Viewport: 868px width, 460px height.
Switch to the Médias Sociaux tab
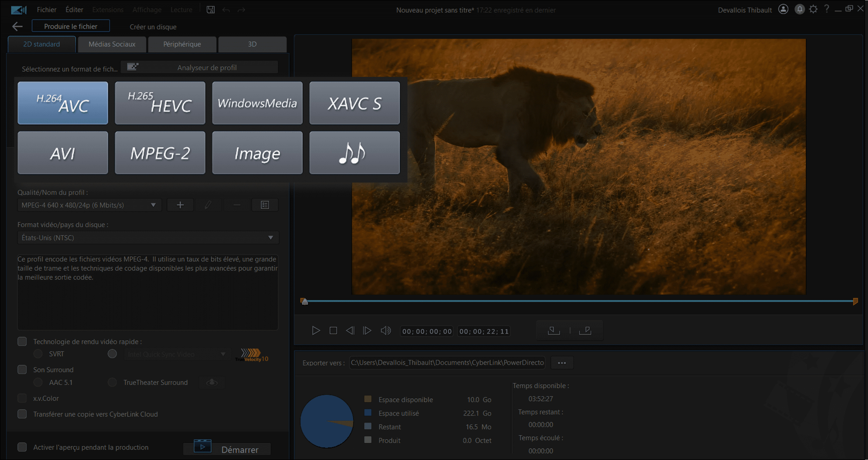tap(112, 44)
